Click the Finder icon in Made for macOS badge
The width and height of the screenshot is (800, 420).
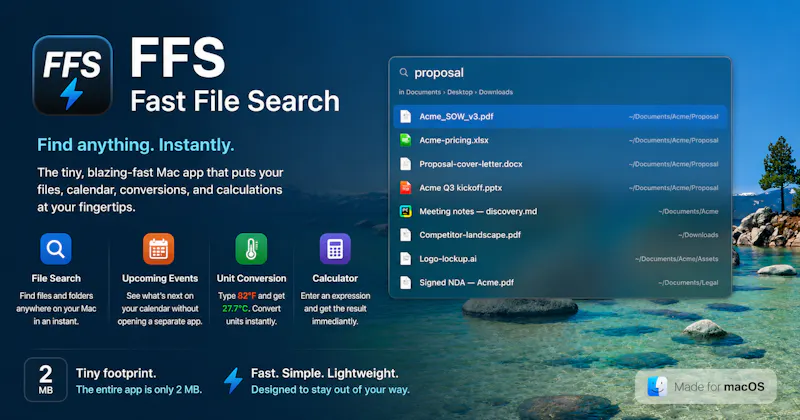click(657, 387)
